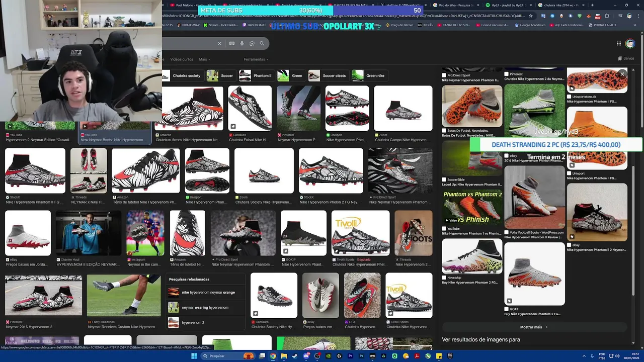The image size is (644, 362).
Task: Click the taskbar Pesquisar search field
Action: pyautogui.click(x=228, y=356)
